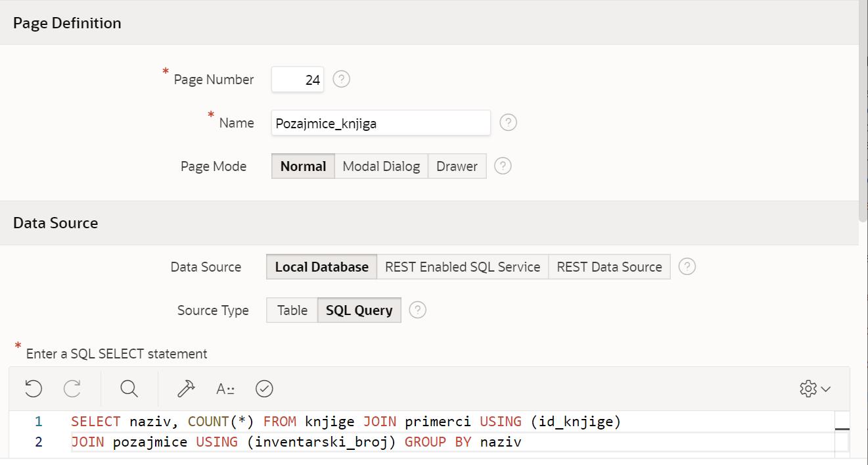Image resolution: width=868 pixels, height=465 pixels.
Task: Choose Drawer page mode
Action: (x=457, y=166)
